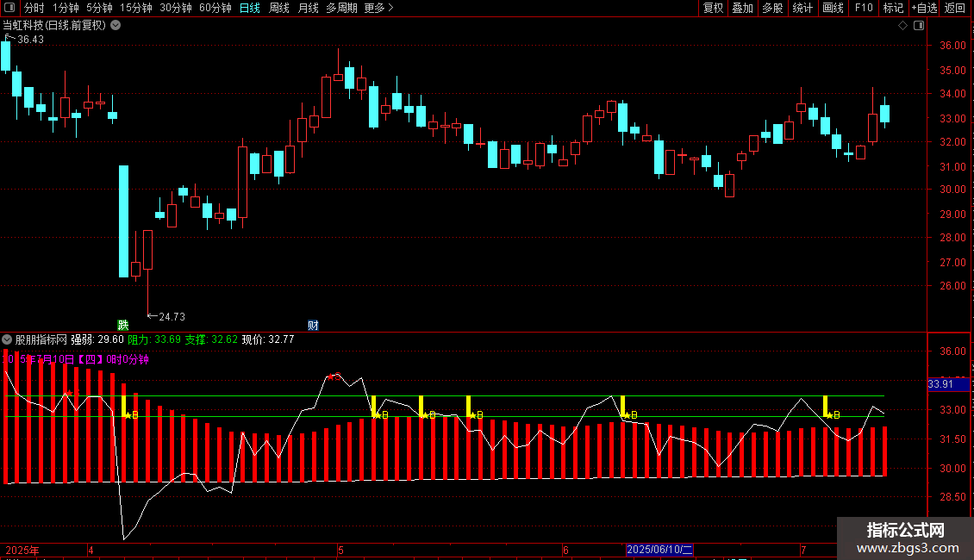The image size is (974, 560).
Task: Open the F10 company info
Action: [x=864, y=8]
